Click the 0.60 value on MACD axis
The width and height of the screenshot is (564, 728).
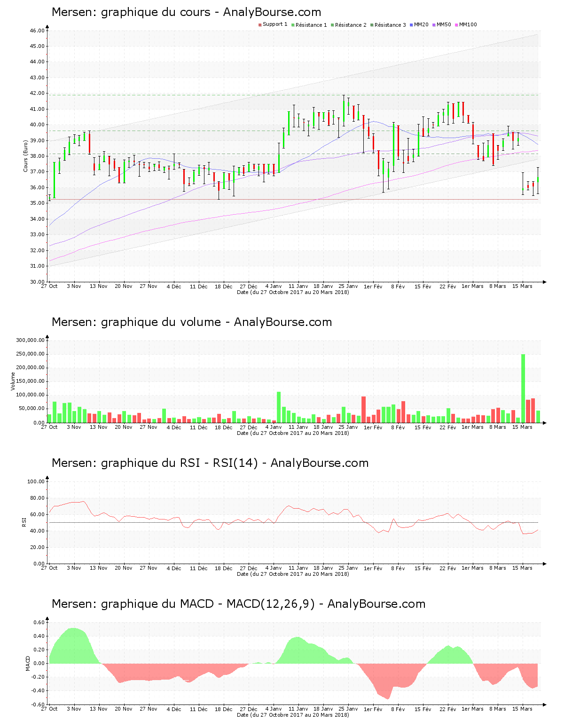39,622
